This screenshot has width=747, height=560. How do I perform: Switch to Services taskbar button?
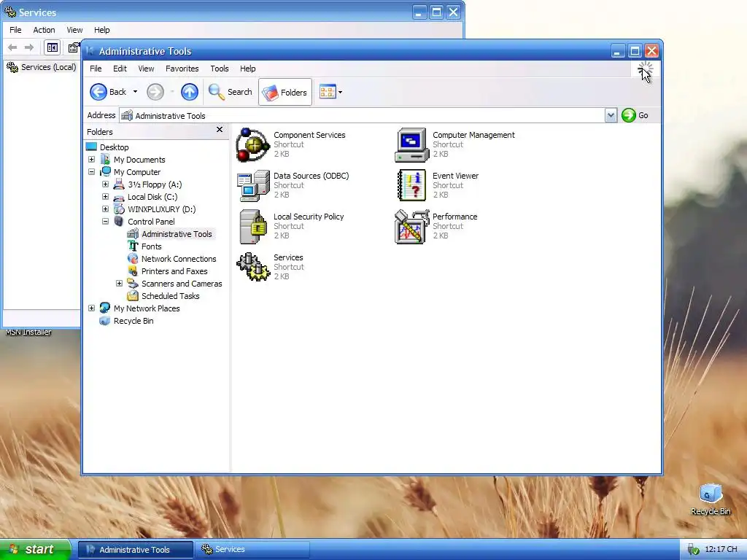(x=252, y=550)
